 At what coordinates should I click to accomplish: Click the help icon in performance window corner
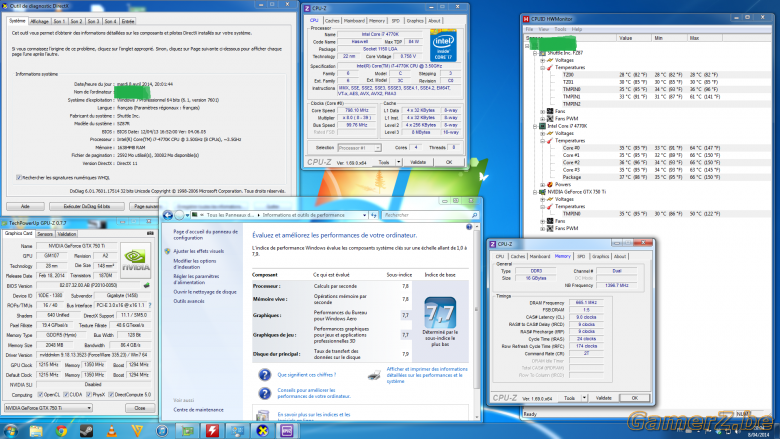[469, 227]
